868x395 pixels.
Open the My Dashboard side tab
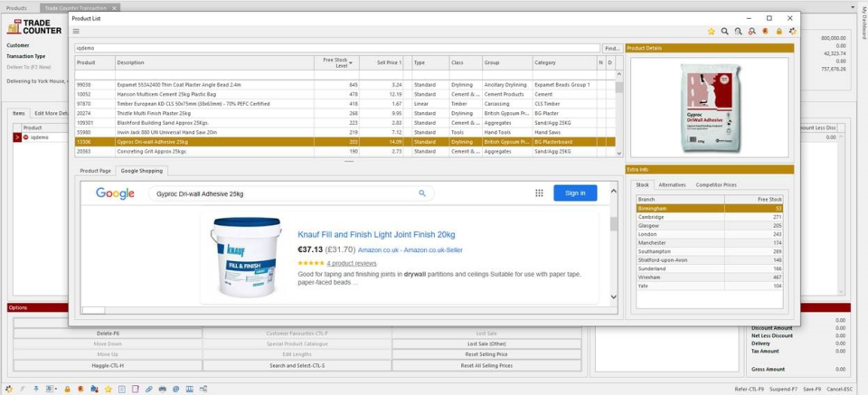(863, 24)
